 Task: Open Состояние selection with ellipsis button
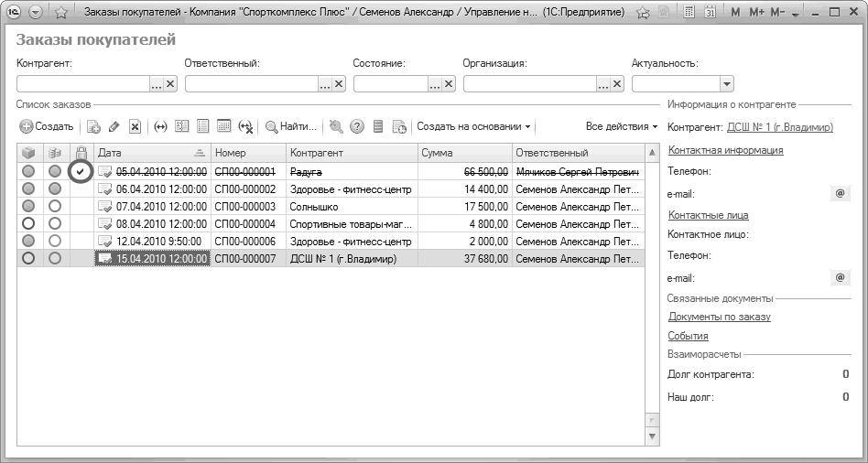point(435,84)
